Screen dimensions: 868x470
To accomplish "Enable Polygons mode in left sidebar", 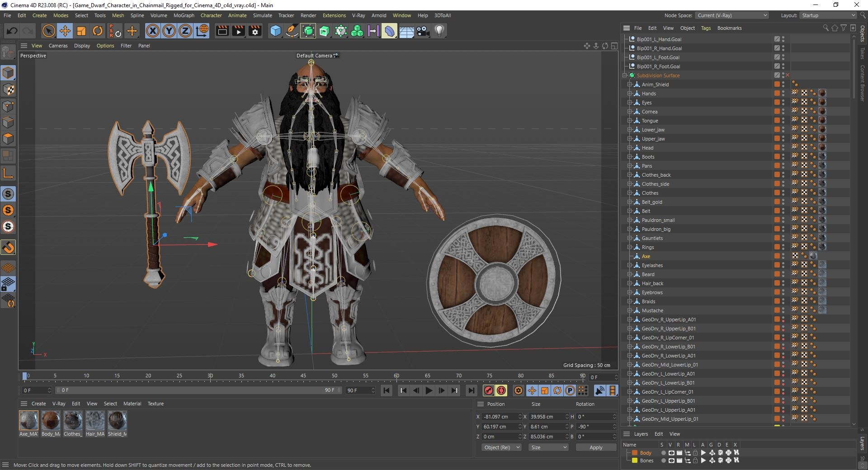I will pos(8,139).
